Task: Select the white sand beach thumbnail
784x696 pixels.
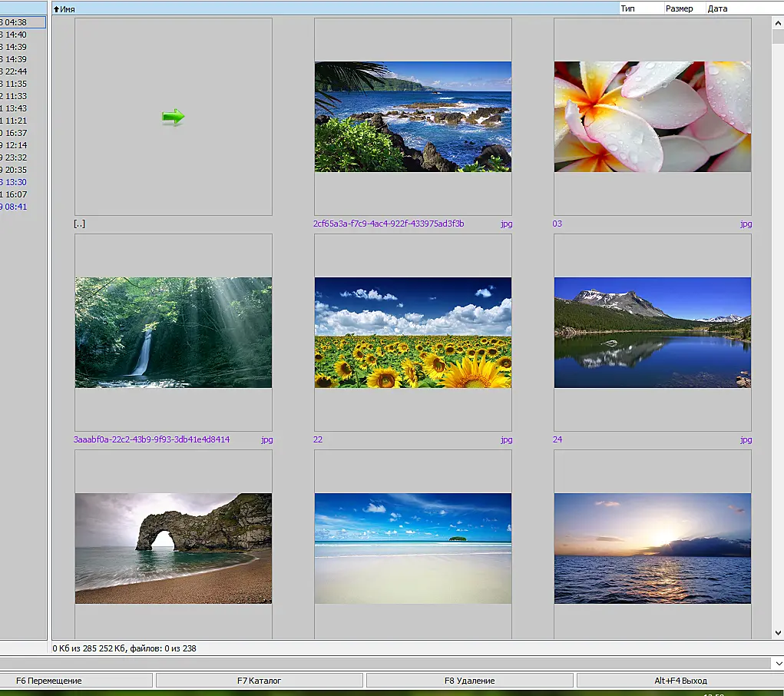Action: coord(413,549)
